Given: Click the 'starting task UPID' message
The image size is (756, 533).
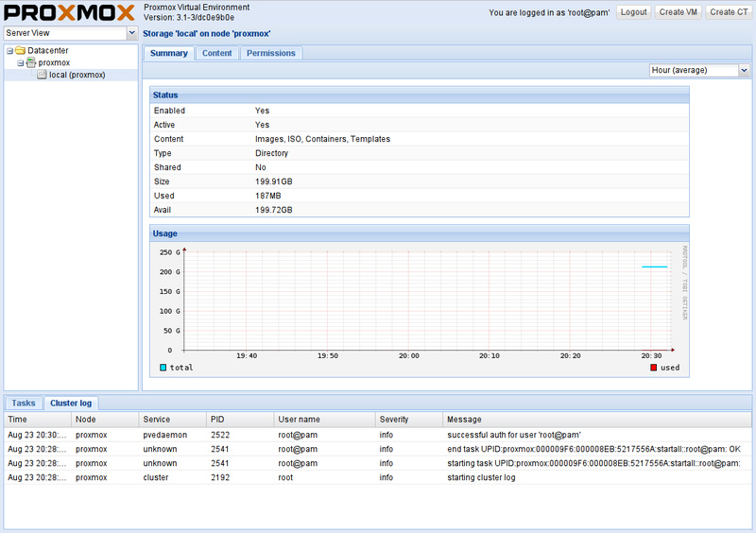Looking at the screenshot, I should (x=593, y=463).
